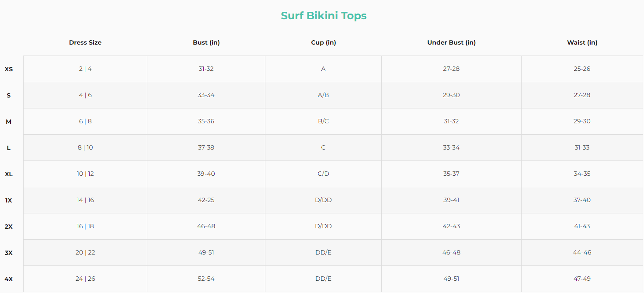
Task: Click the A/B cup size cell
Action: click(324, 95)
